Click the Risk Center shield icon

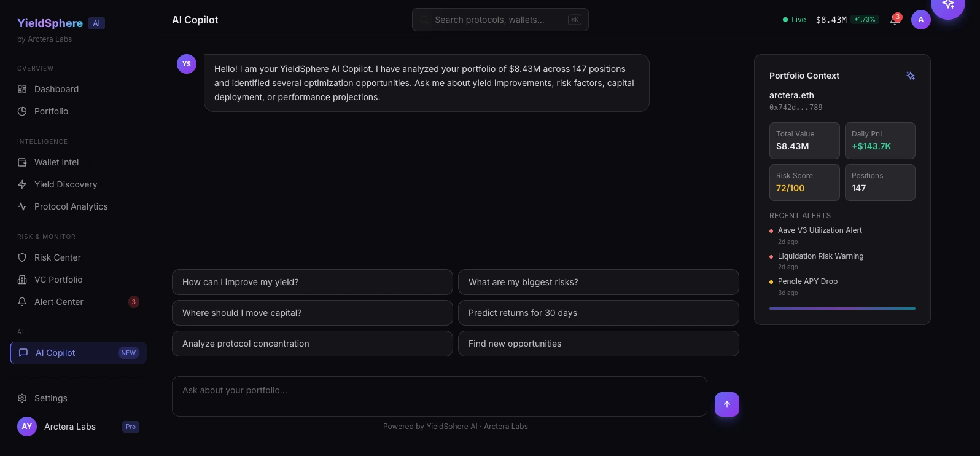(x=22, y=257)
